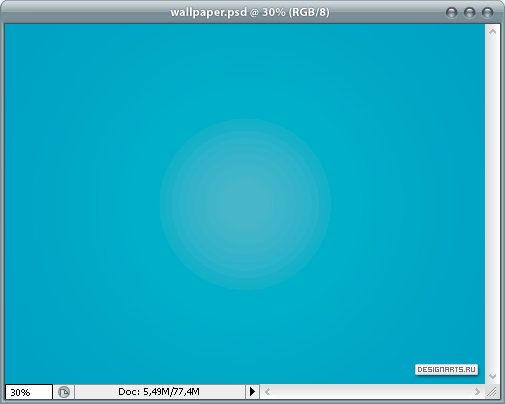This screenshot has width=505, height=404.
Task: Click the Doc: 5,49M/77,4M status text
Action: pyautogui.click(x=159, y=391)
